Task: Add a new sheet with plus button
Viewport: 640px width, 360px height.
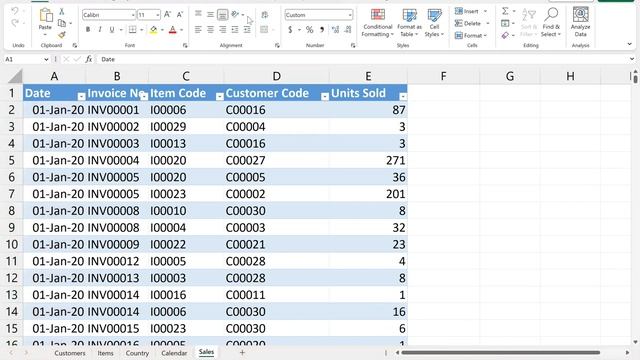Action: coord(242,352)
